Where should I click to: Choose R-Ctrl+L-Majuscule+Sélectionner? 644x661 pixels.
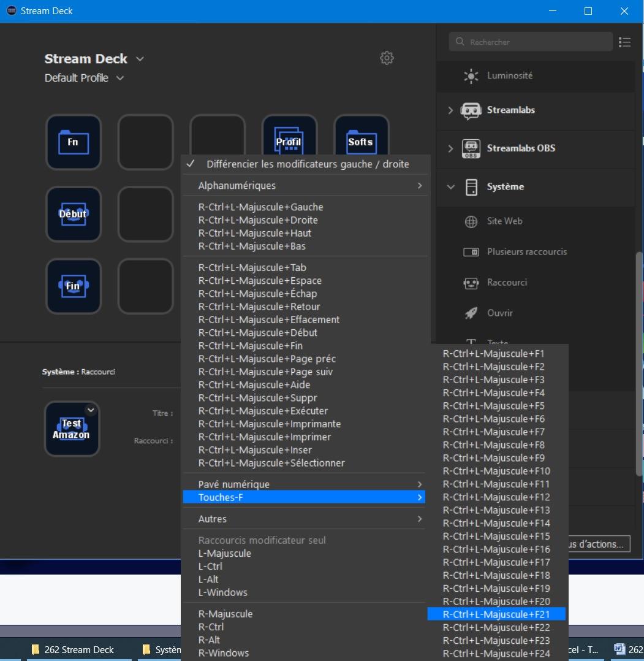[304, 464]
